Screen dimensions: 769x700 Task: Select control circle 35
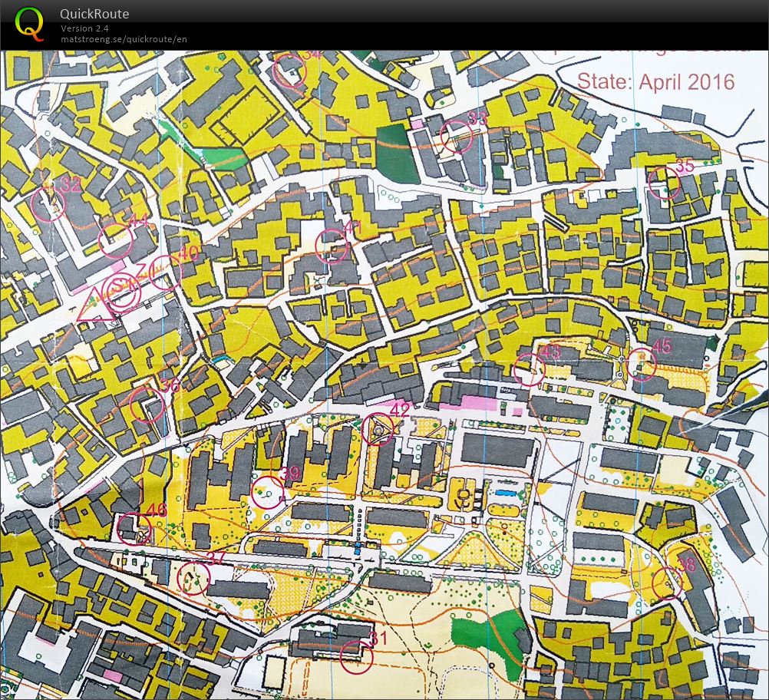point(664,182)
